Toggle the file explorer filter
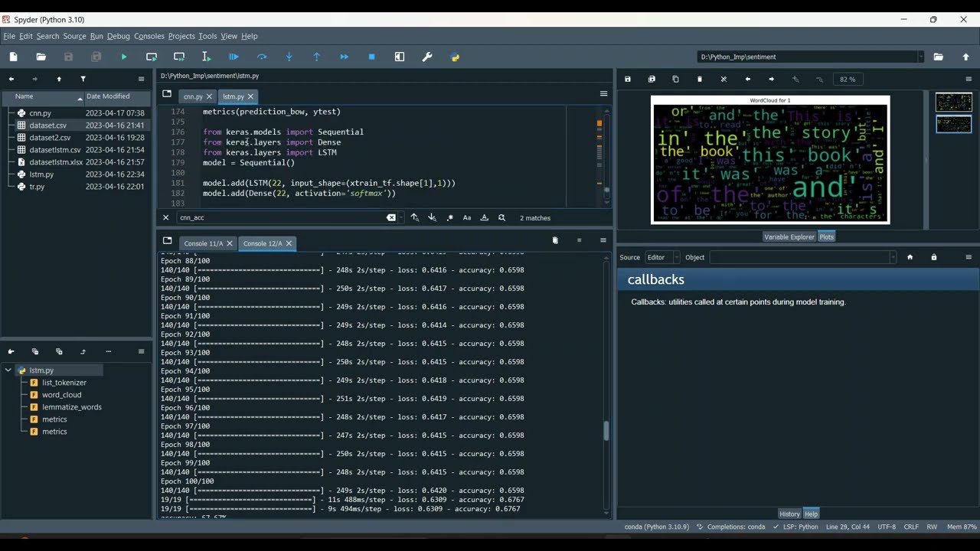The height and width of the screenshot is (551, 980). (x=83, y=79)
